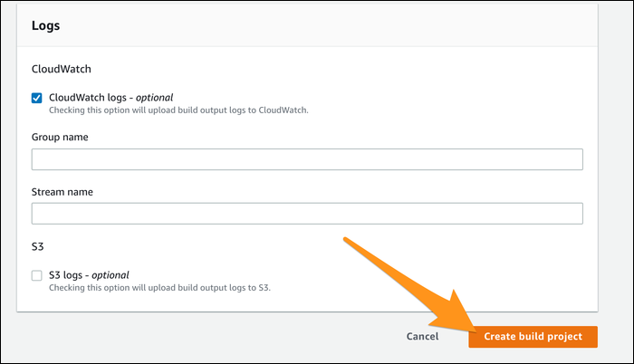Select the Logs section header
Viewport: 634px width, 364px height.
(46, 26)
